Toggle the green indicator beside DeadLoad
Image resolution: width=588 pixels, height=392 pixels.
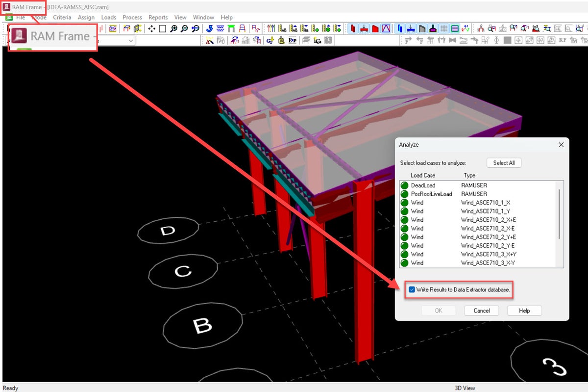[x=405, y=185]
